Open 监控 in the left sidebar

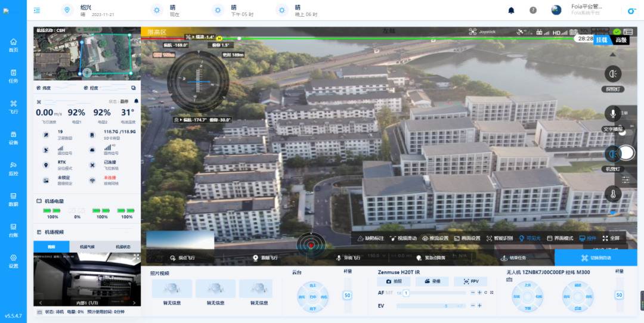point(13,168)
